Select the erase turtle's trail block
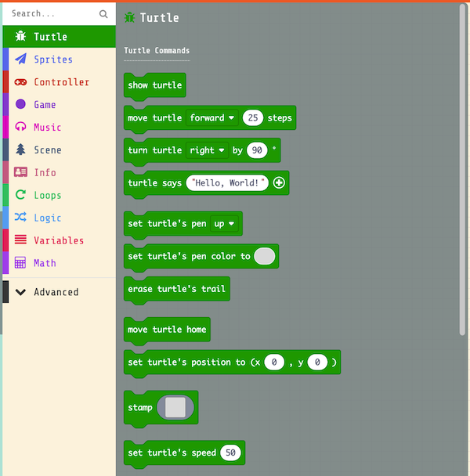The image size is (470, 476). point(176,289)
